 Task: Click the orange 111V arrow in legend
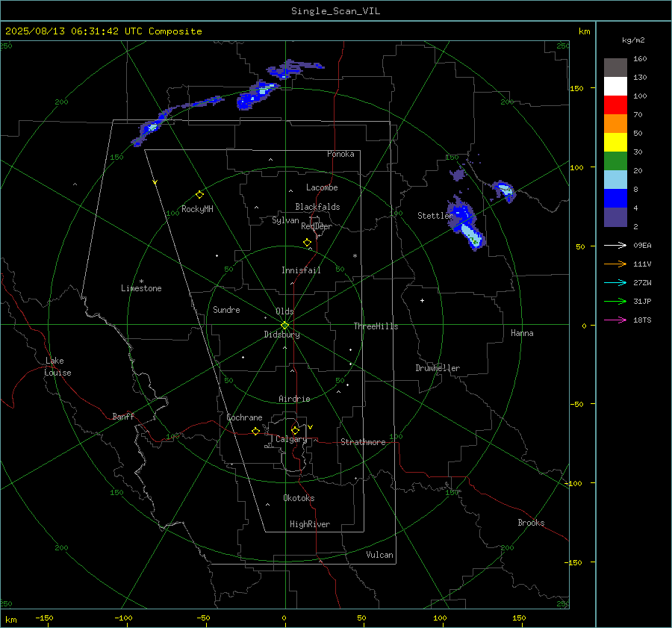click(x=615, y=264)
